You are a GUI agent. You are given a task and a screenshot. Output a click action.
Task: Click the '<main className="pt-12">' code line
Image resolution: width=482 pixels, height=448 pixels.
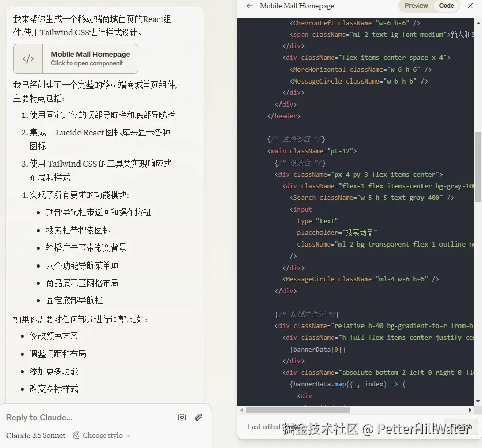pos(312,151)
